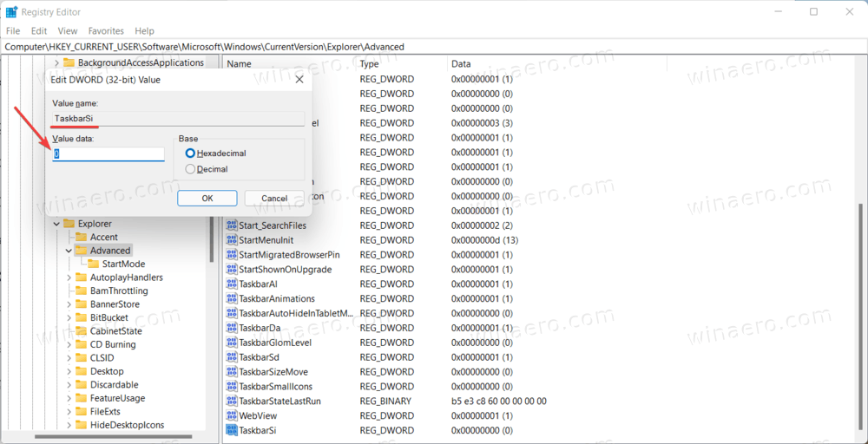
Task: Expand the CD Burning key
Action: (69, 344)
